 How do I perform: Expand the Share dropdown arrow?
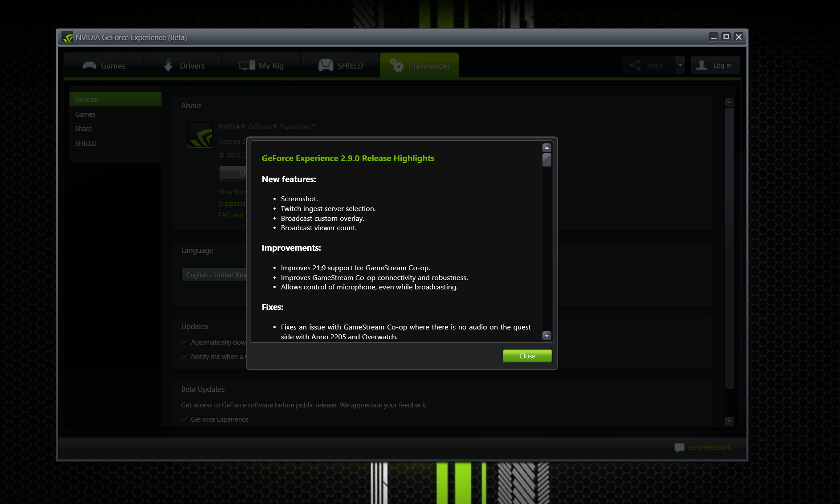point(680,65)
